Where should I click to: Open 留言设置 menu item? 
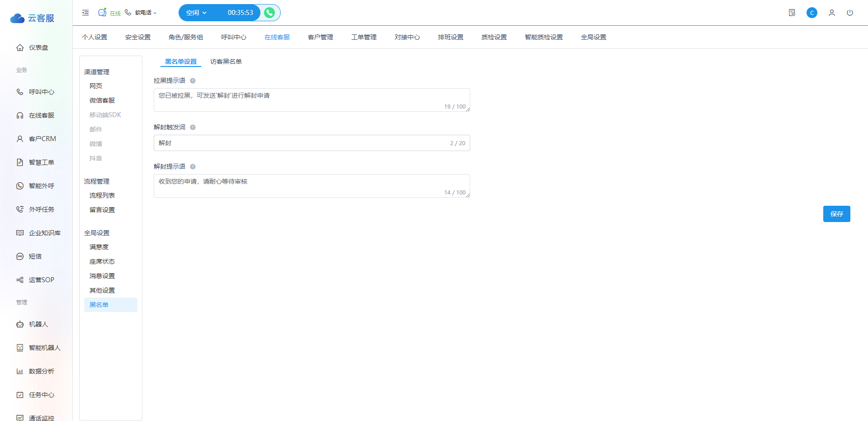(x=102, y=210)
